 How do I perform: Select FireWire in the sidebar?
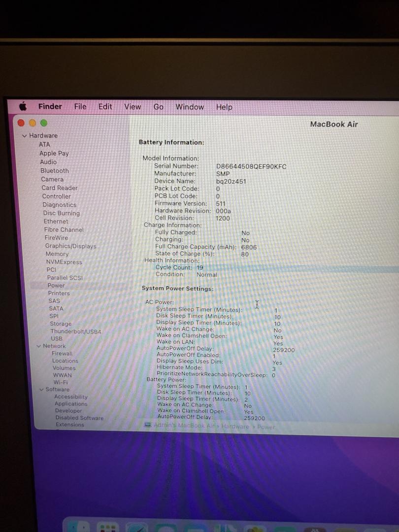pyautogui.click(x=56, y=238)
